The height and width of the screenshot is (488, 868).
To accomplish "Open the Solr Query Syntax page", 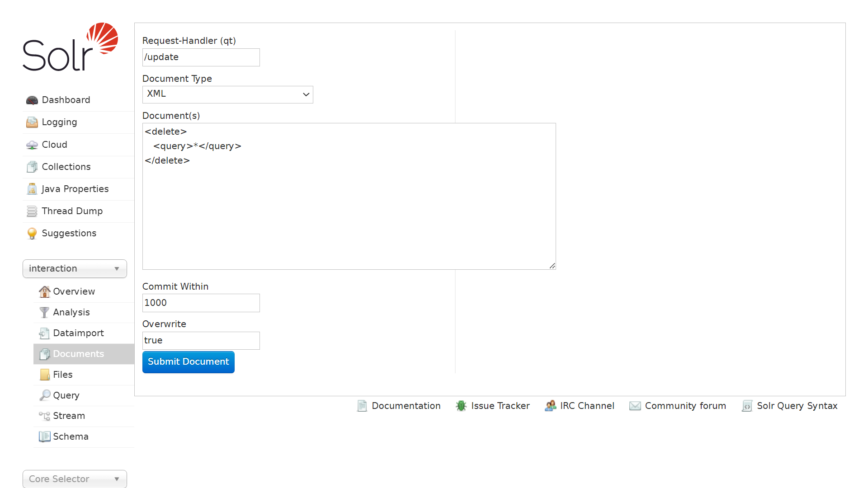I will click(x=797, y=406).
